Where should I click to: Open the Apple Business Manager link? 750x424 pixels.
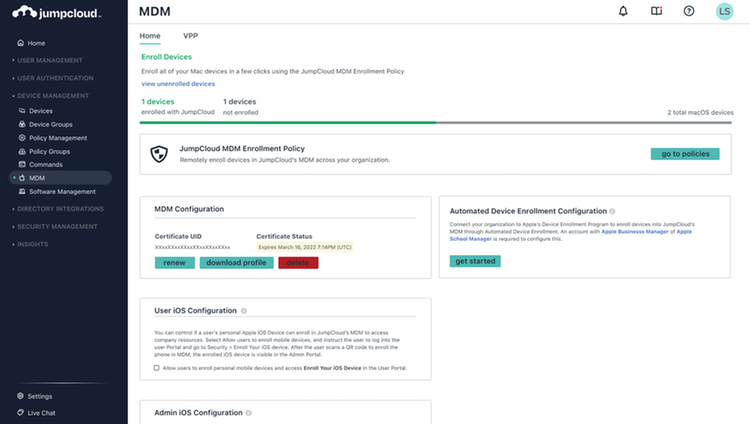[635, 232]
